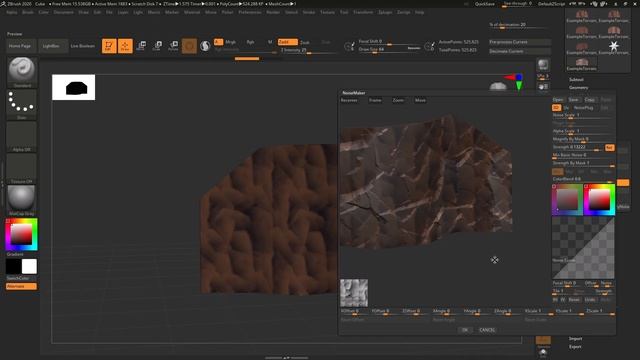Click the noise alpha preview thumbnail in NoiseMaker
This screenshot has height=360, width=640.
click(354, 293)
